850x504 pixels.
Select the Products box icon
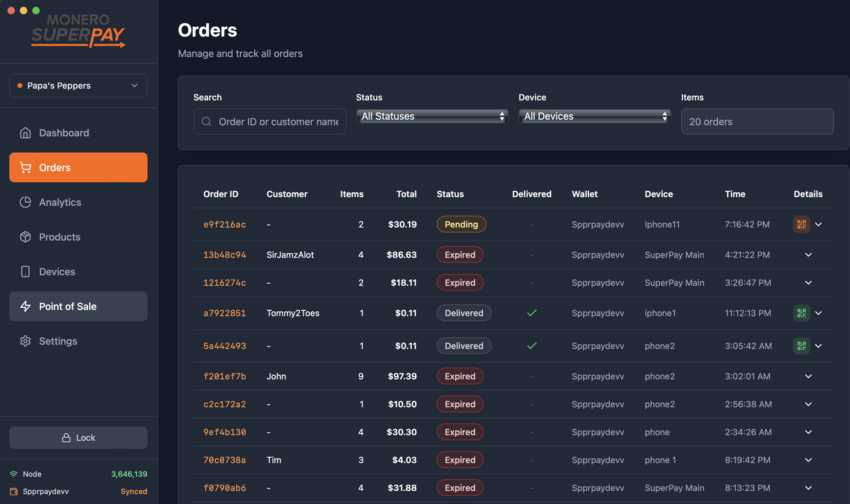coord(25,237)
